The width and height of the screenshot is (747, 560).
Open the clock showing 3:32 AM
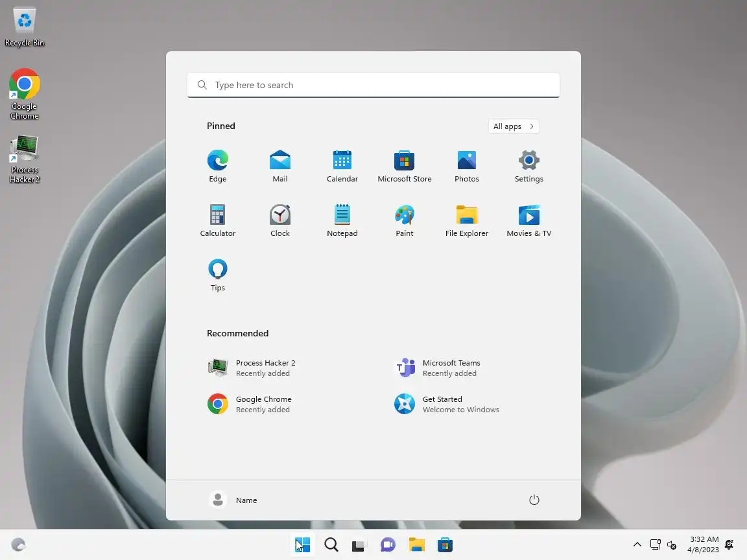pyautogui.click(x=704, y=544)
